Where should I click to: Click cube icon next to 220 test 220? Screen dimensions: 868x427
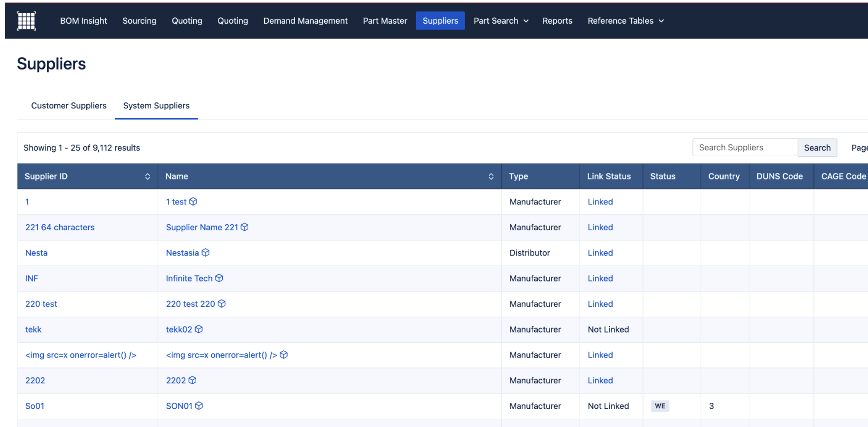coord(222,304)
